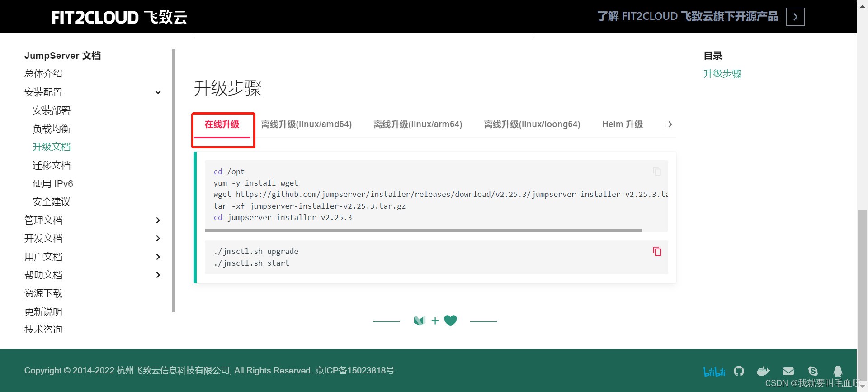Click the Material for MkDocs logo icon

(x=420, y=321)
